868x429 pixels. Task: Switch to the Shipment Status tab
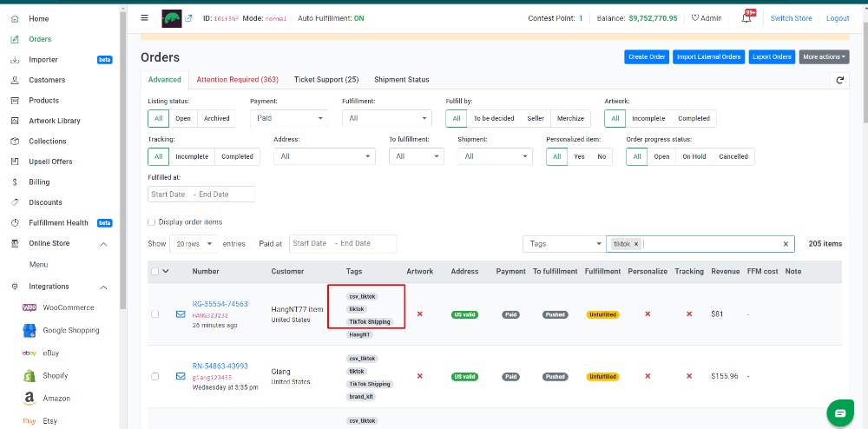[402, 80]
